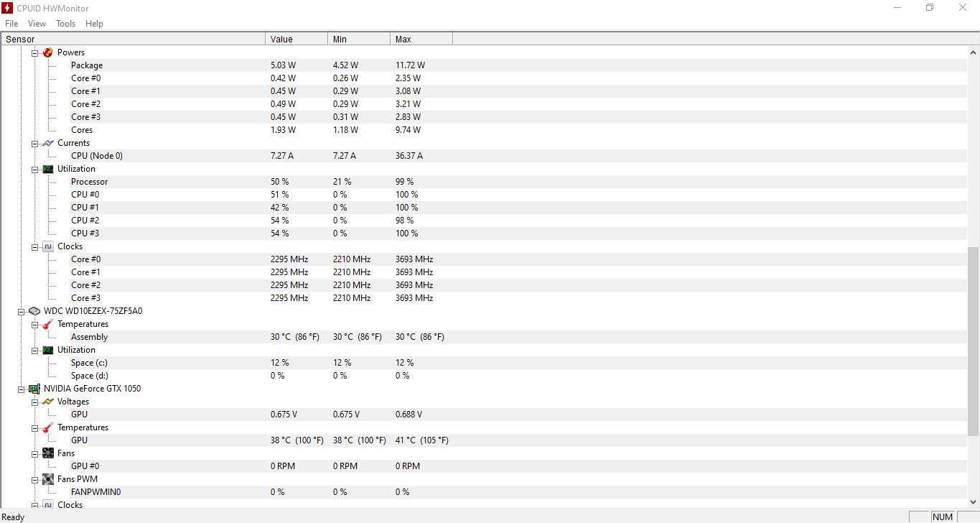Click the WDC hard drive icon
This screenshot has width=980, height=523.
(x=34, y=311)
